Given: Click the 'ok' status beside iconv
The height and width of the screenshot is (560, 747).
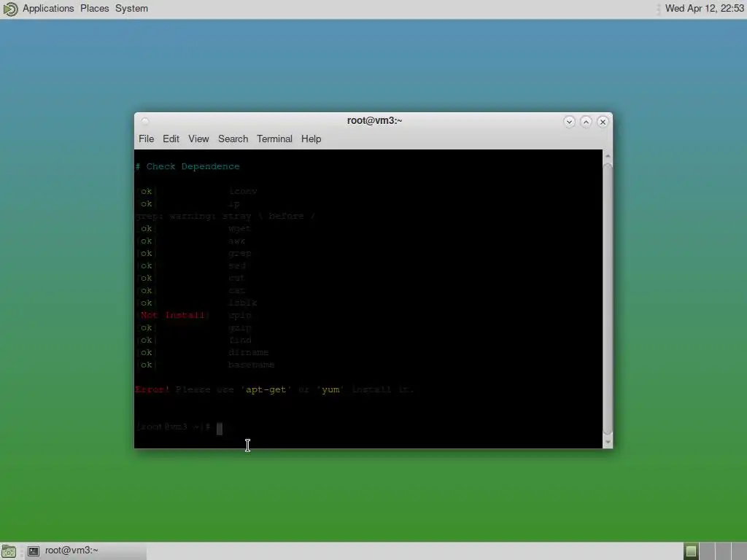Looking at the screenshot, I should coord(146,192).
